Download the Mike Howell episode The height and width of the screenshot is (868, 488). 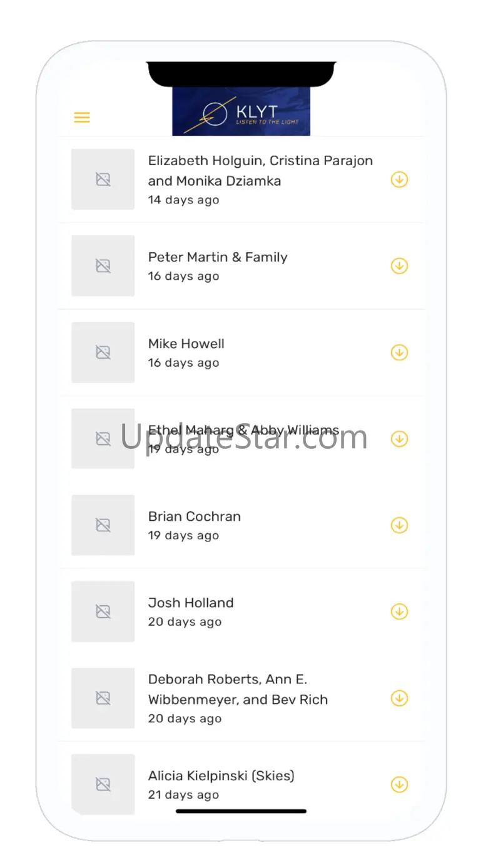[x=399, y=352]
